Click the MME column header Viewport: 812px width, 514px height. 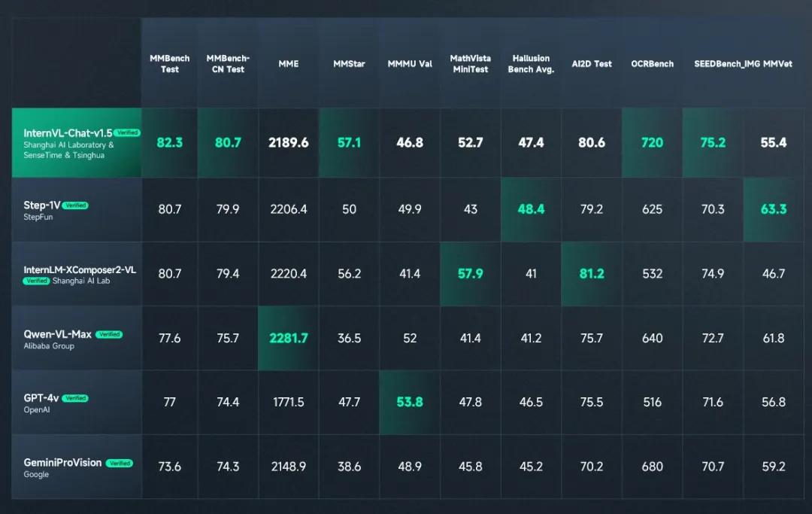289,64
